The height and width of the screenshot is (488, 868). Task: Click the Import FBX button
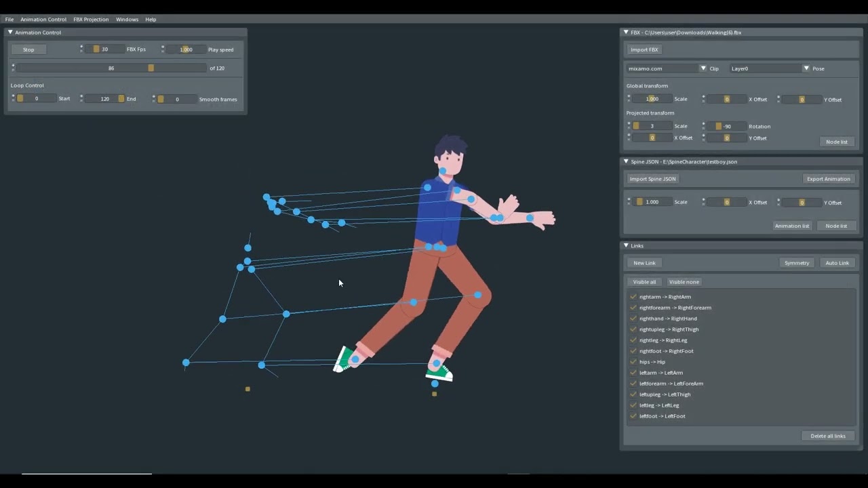tap(644, 49)
